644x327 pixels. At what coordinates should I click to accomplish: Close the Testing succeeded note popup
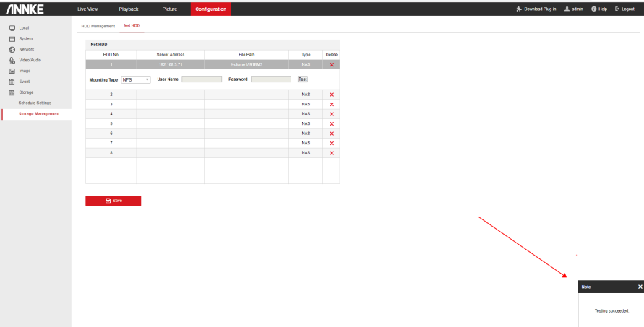pyautogui.click(x=640, y=287)
